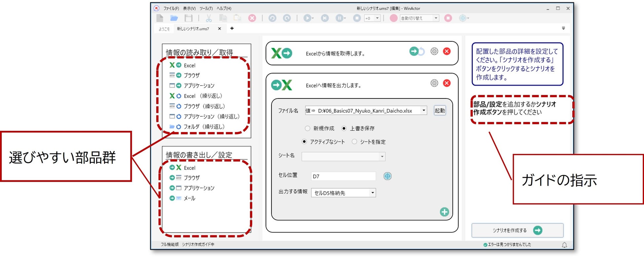Click the Stop recording icon
The height and width of the screenshot is (257, 644).
coord(448,18)
